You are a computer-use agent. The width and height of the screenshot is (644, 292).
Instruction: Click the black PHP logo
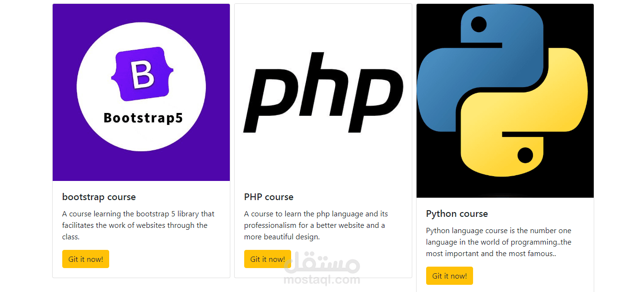323,93
